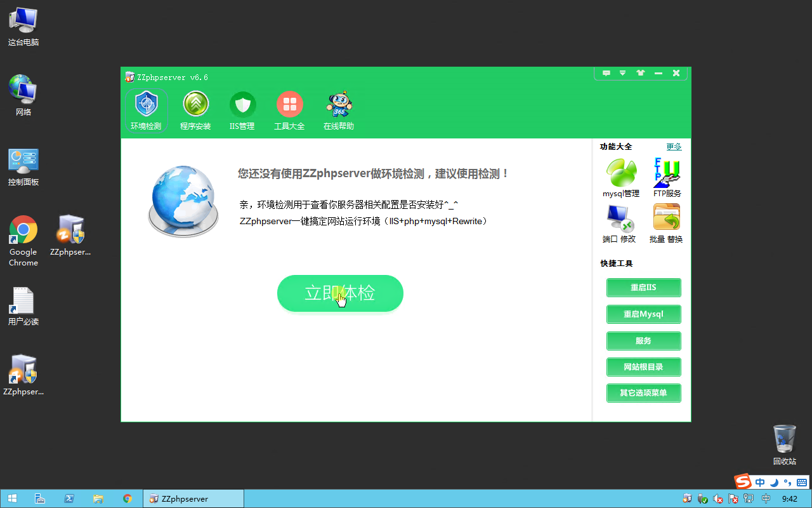Image resolution: width=812 pixels, height=508 pixels.
Task: Click the 服务 quick tool button
Action: 643,341
